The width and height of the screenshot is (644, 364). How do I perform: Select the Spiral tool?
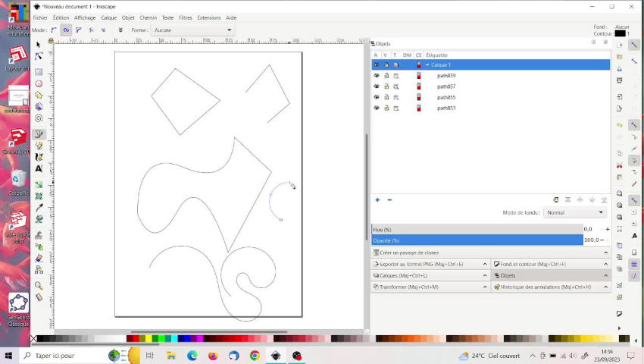click(x=39, y=118)
